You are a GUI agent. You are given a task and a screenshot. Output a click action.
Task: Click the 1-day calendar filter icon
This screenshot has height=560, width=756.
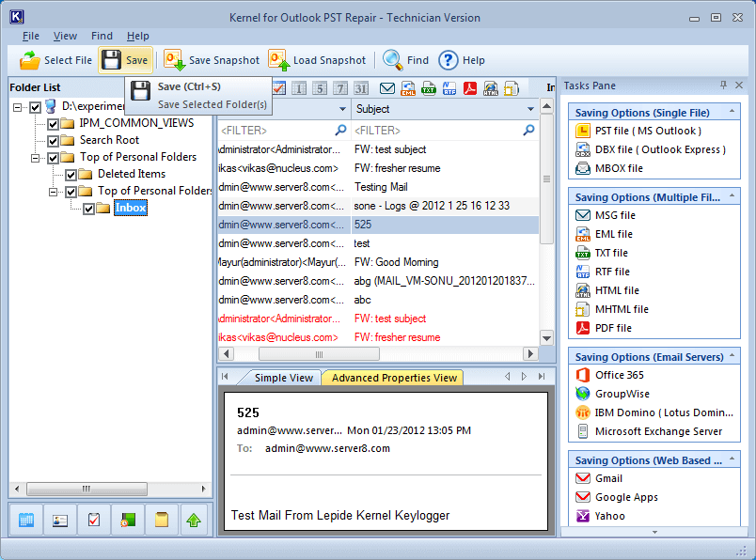pos(299,88)
